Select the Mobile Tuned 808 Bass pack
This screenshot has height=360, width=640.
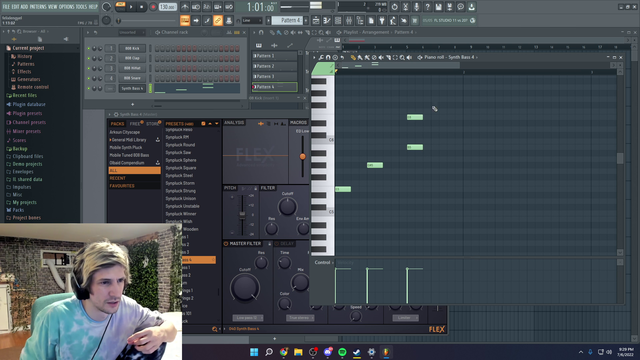[129, 155]
